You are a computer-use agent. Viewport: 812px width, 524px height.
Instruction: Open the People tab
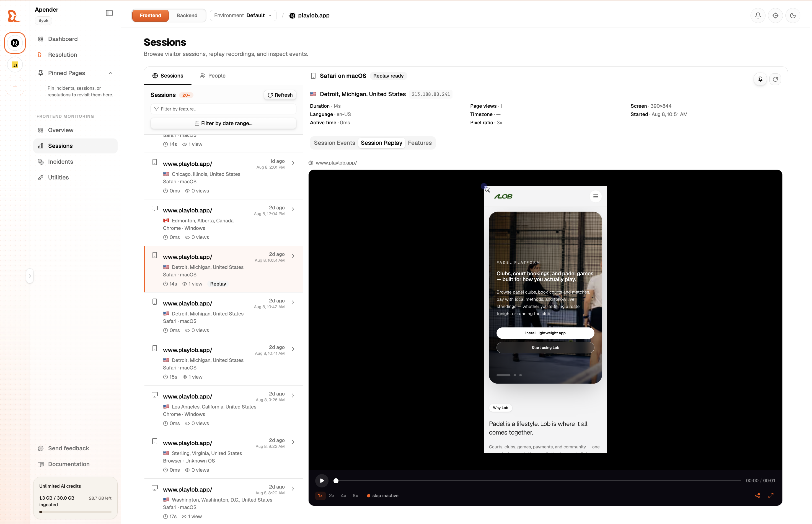click(x=213, y=76)
